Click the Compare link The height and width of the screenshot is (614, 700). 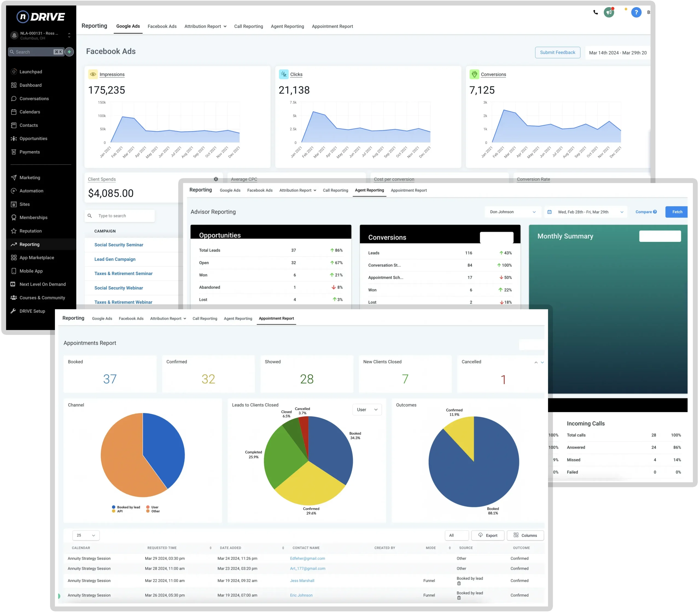click(x=643, y=212)
